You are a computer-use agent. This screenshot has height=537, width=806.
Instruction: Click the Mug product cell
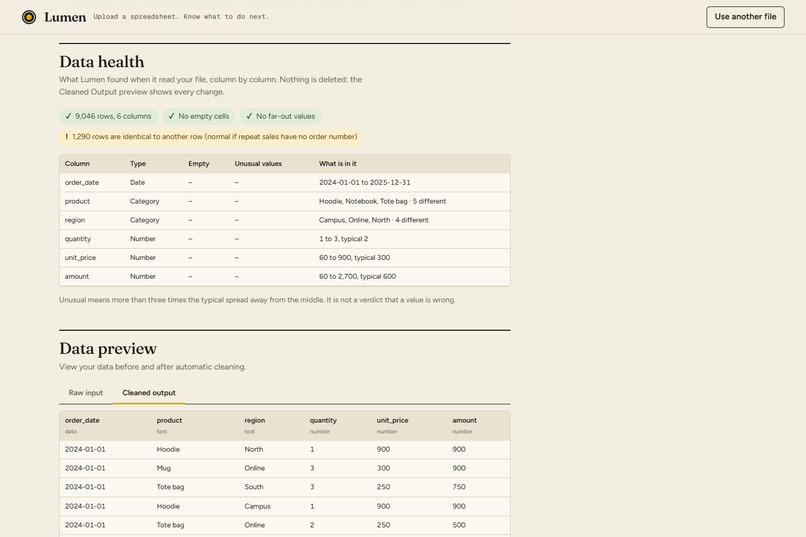[x=164, y=468]
